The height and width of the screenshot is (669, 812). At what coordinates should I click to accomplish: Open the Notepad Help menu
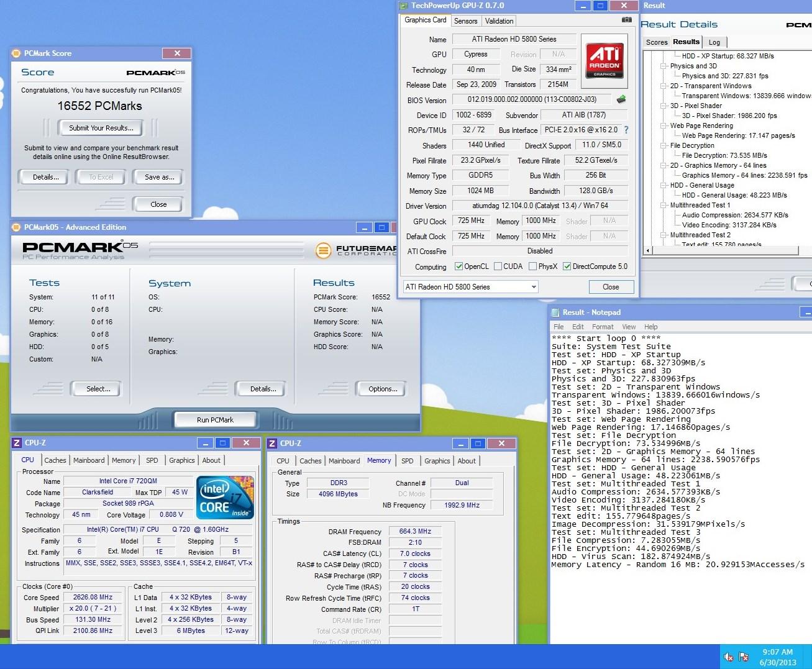(x=650, y=327)
